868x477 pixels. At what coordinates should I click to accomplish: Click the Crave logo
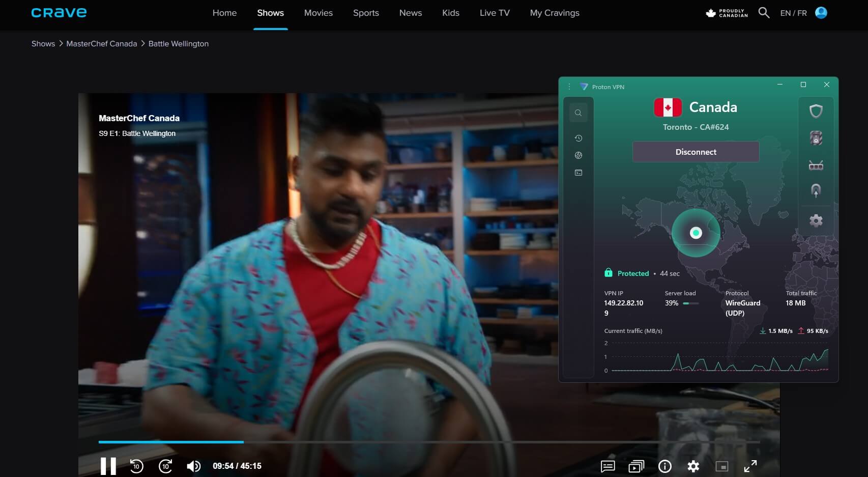[59, 13]
